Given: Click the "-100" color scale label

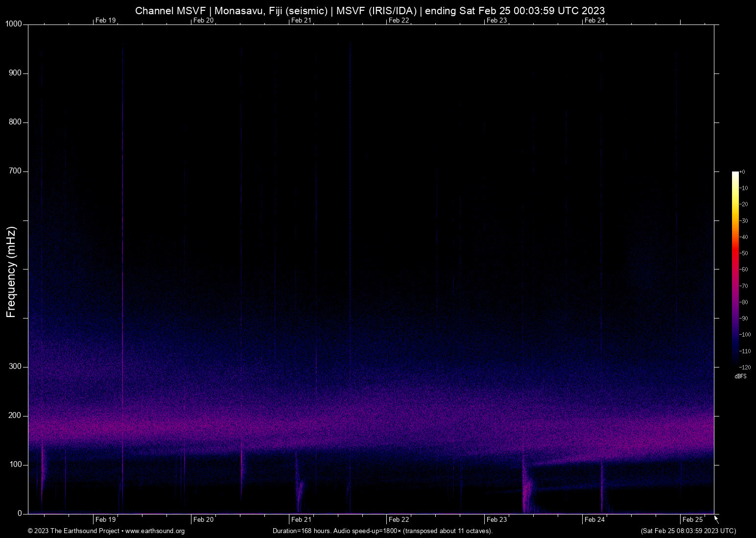Looking at the screenshot, I should [745, 335].
